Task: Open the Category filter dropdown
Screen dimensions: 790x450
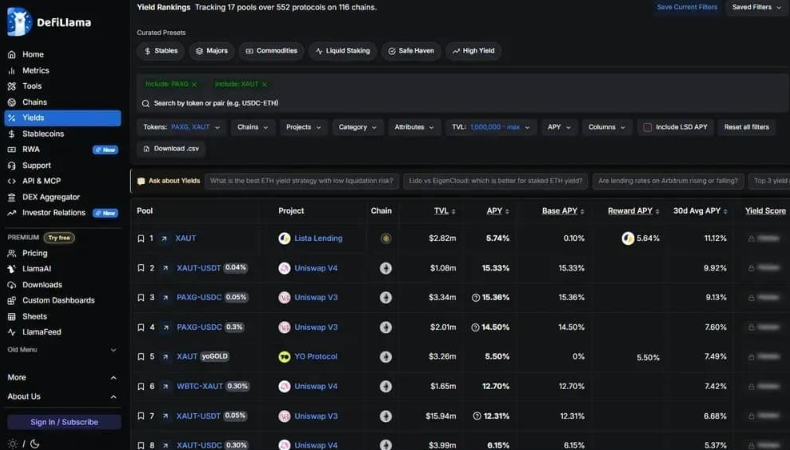Action: coord(358,127)
